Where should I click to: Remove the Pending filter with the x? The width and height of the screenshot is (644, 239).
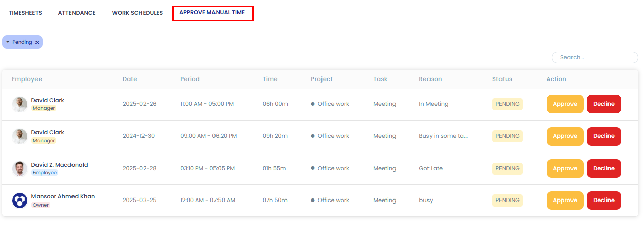[x=37, y=42]
